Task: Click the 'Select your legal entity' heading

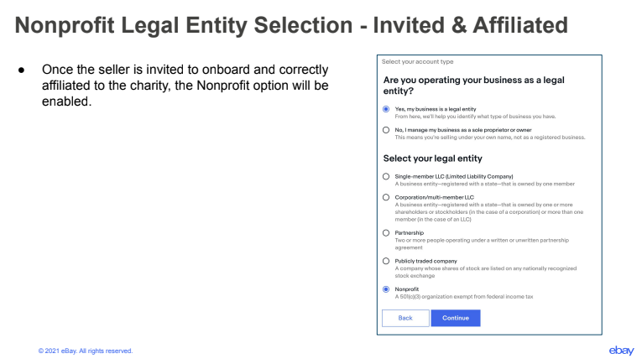Action: pyautogui.click(x=432, y=159)
